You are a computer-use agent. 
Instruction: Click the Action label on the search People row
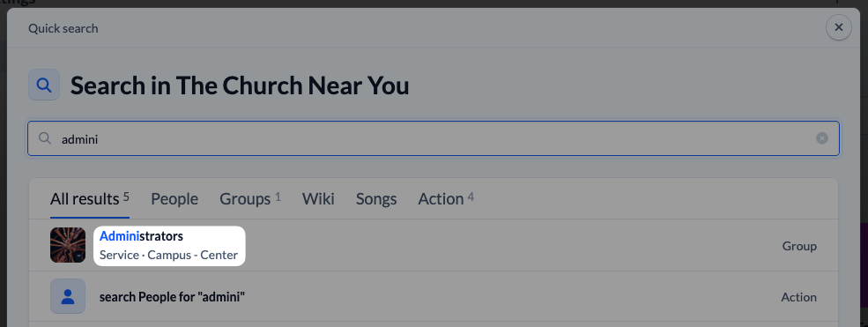[x=798, y=297]
